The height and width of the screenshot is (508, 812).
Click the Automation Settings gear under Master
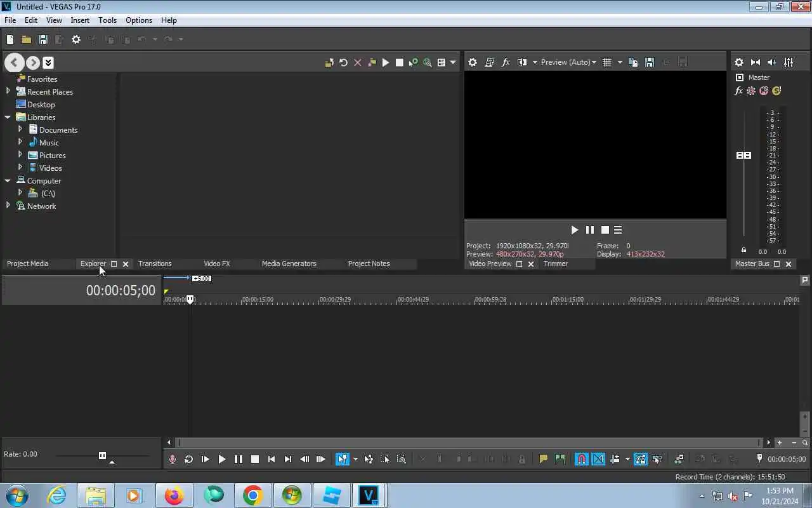751,91
